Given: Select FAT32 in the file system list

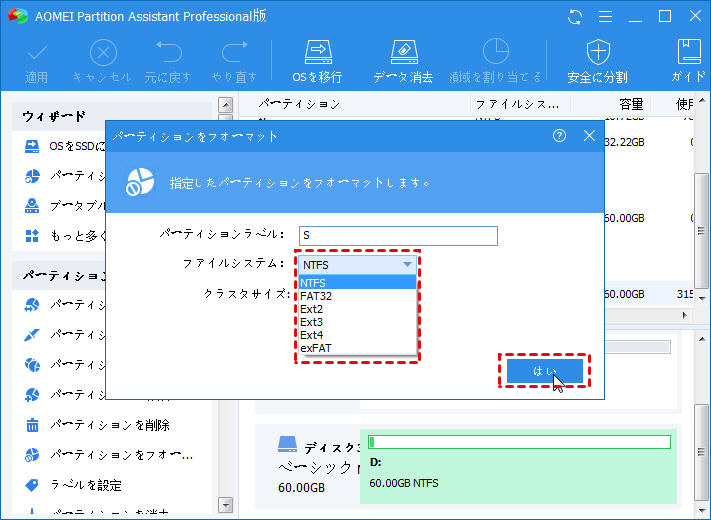Looking at the screenshot, I should pyautogui.click(x=357, y=296).
